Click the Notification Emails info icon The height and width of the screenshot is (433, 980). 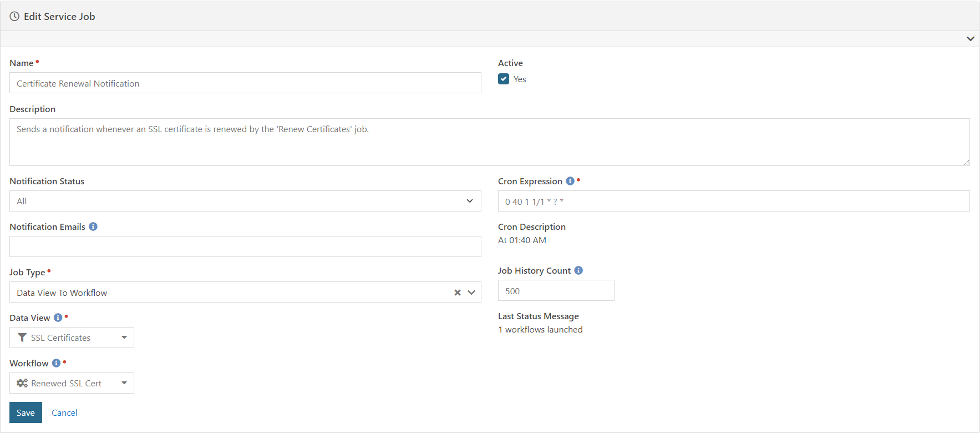[x=93, y=226]
